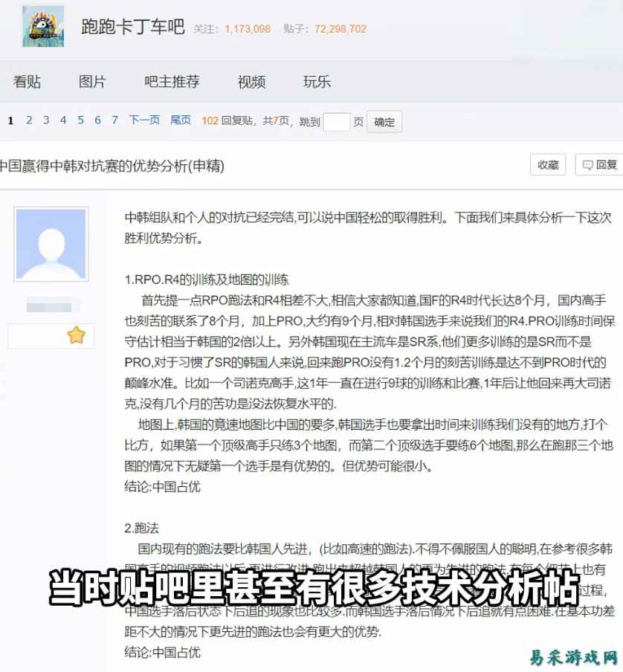
Task: Click the 跑跑卡丁车吧 forum avatar icon
Action: point(43,27)
